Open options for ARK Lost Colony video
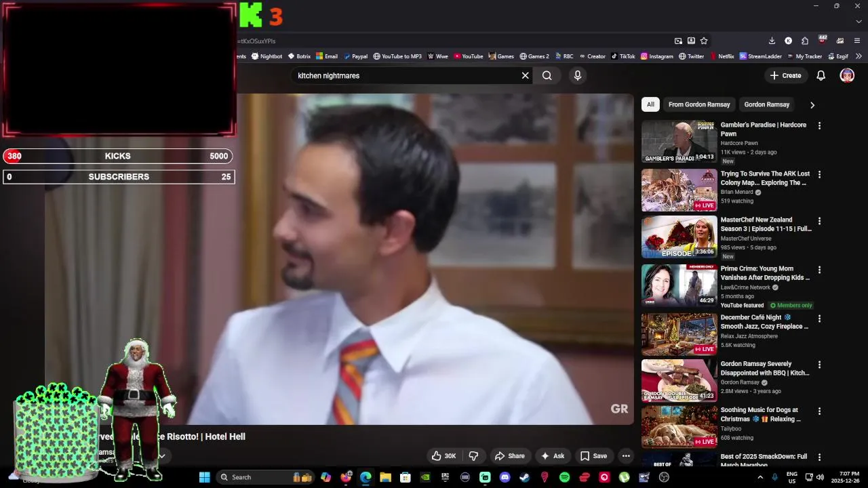Viewport: 868px width, 488px height. (819, 175)
